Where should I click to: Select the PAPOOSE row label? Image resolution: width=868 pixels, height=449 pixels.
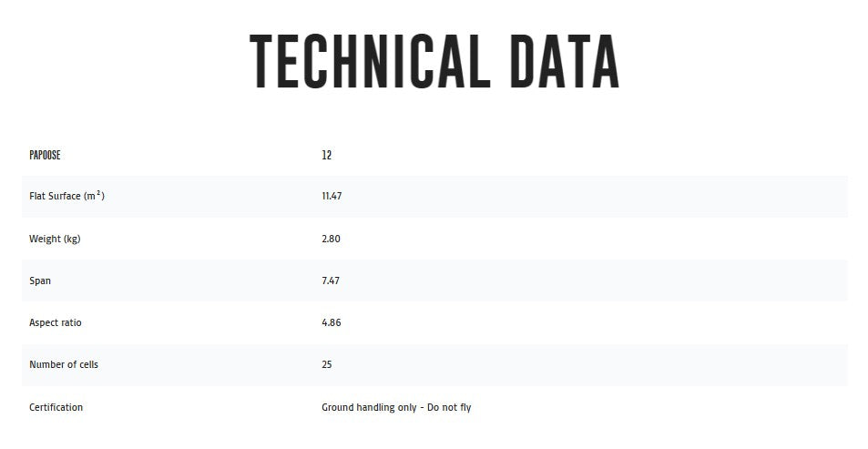coord(45,155)
